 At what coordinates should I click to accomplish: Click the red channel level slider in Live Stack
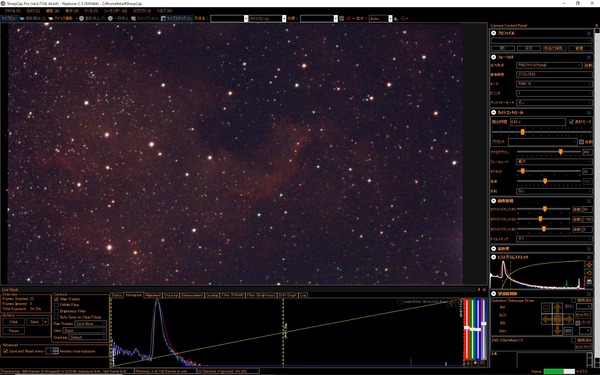tap(467, 328)
